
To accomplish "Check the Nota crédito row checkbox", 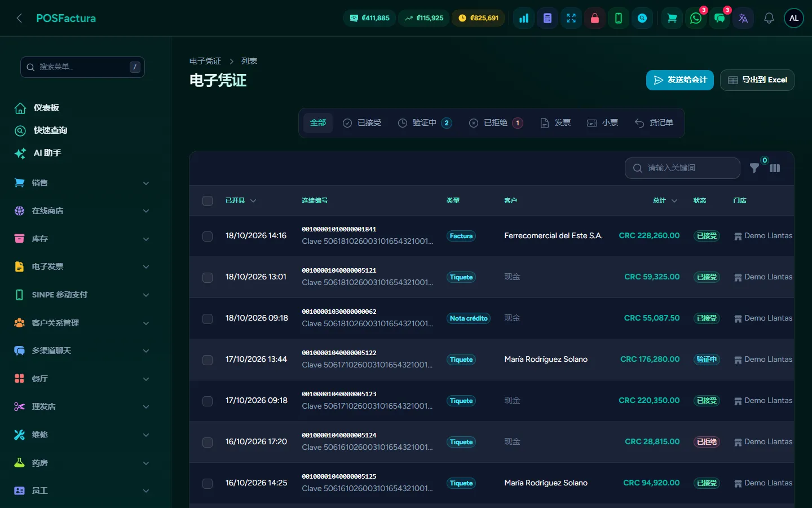I will 208,319.
